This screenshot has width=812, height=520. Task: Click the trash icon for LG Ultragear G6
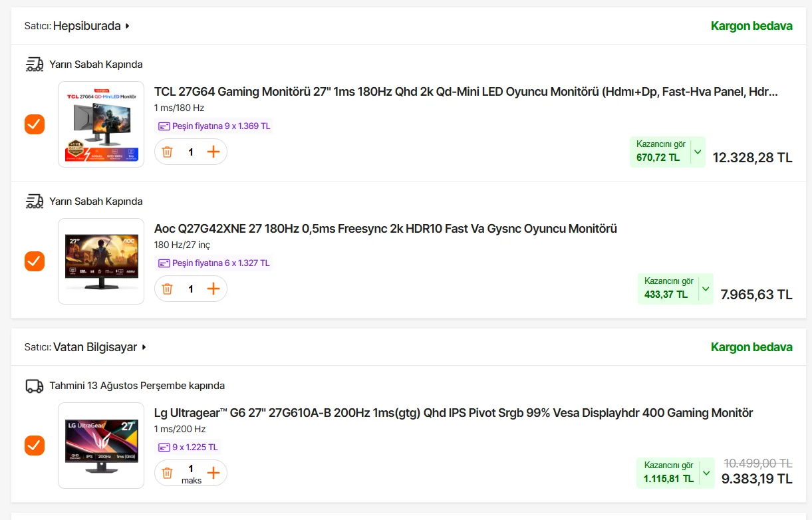(168, 473)
